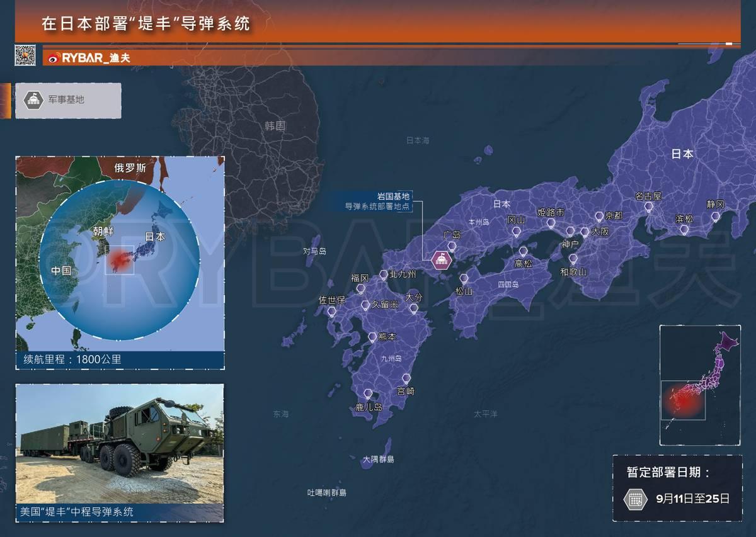Click the map pin below 大分
Screen dimensions: 756x537
pos(414,308)
